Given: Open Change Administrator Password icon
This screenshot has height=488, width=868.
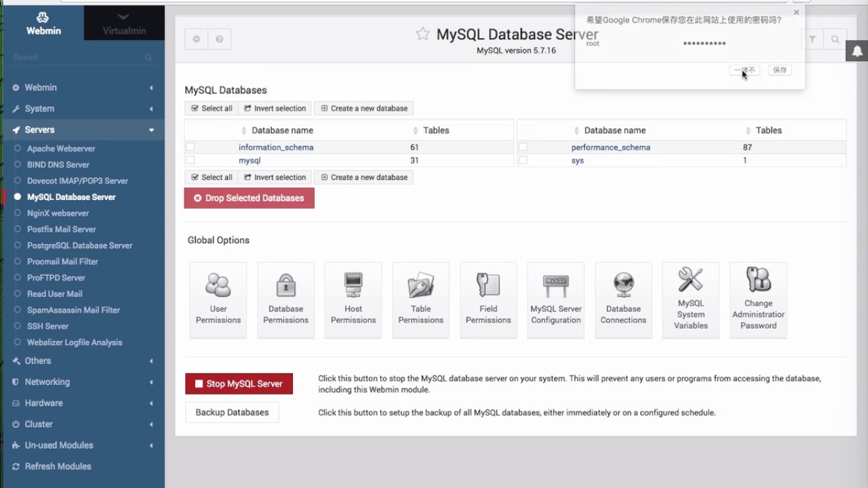Looking at the screenshot, I should (x=758, y=300).
